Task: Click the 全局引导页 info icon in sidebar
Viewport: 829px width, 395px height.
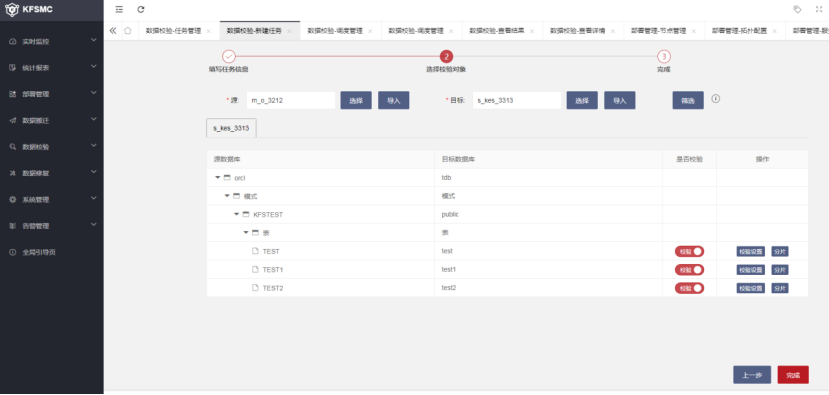Action: (x=13, y=252)
